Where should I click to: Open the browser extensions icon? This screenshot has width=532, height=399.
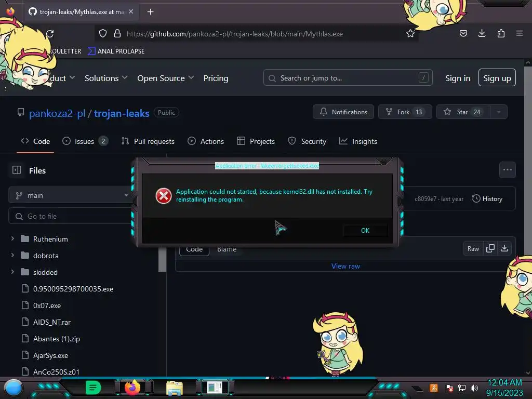pyautogui.click(x=501, y=33)
